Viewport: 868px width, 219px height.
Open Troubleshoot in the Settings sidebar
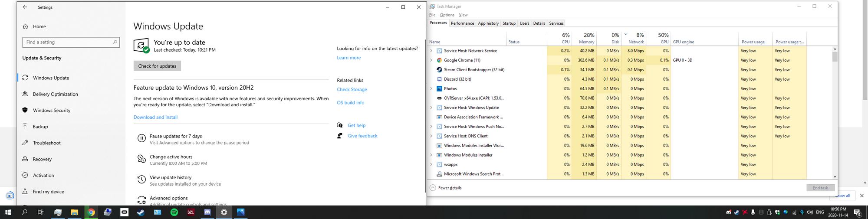47,143
